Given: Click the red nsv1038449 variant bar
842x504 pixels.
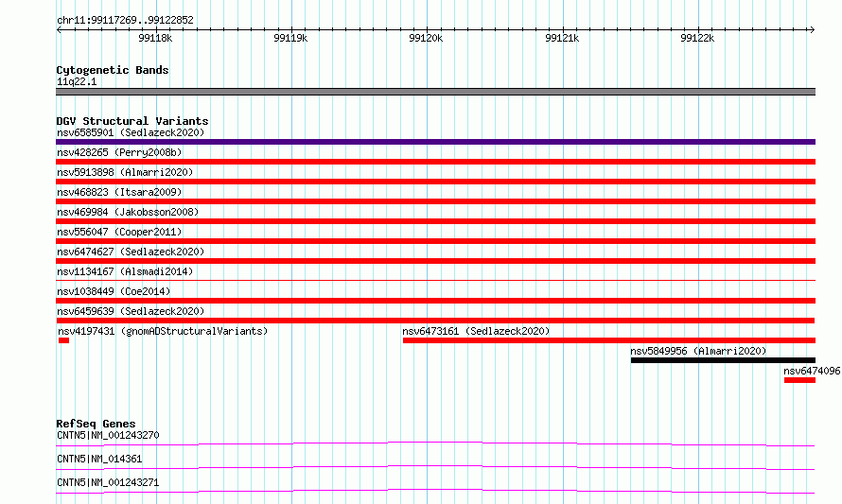Looking at the screenshot, I should click(x=435, y=301).
